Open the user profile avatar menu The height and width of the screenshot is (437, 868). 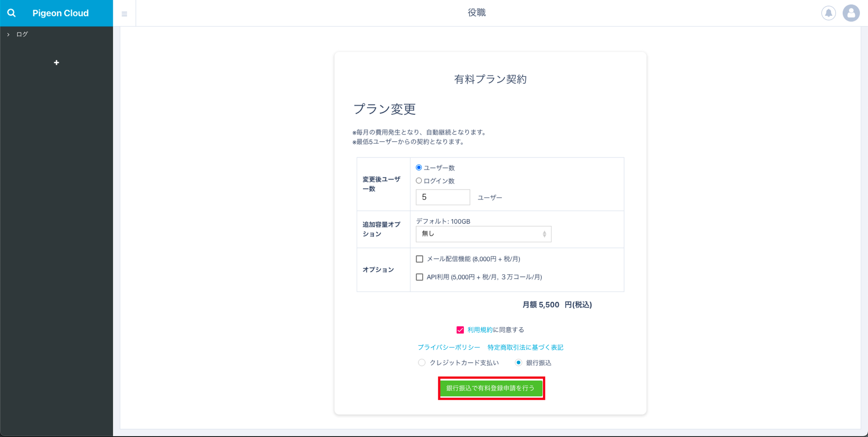pyautogui.click(x=851, y=13)
